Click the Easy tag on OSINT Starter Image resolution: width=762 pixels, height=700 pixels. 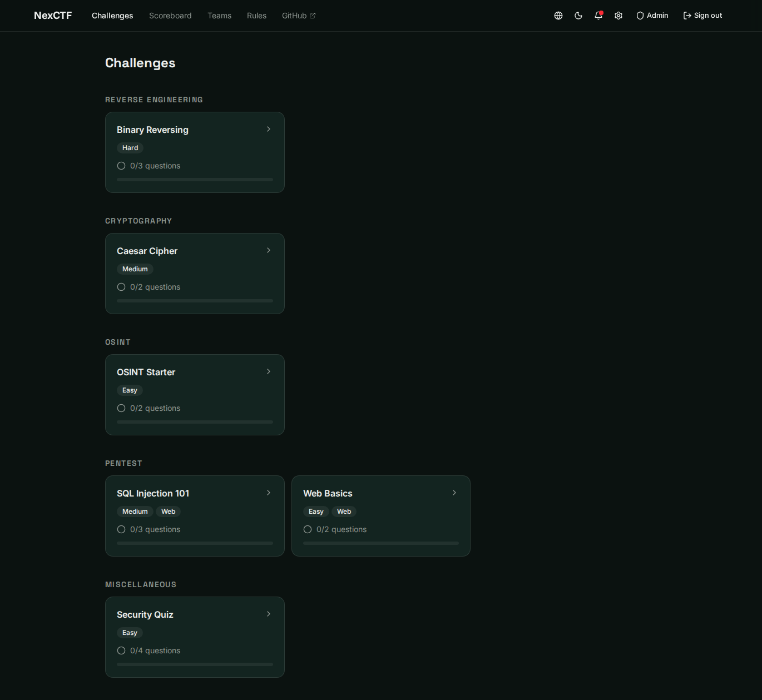tap(130, 390)
